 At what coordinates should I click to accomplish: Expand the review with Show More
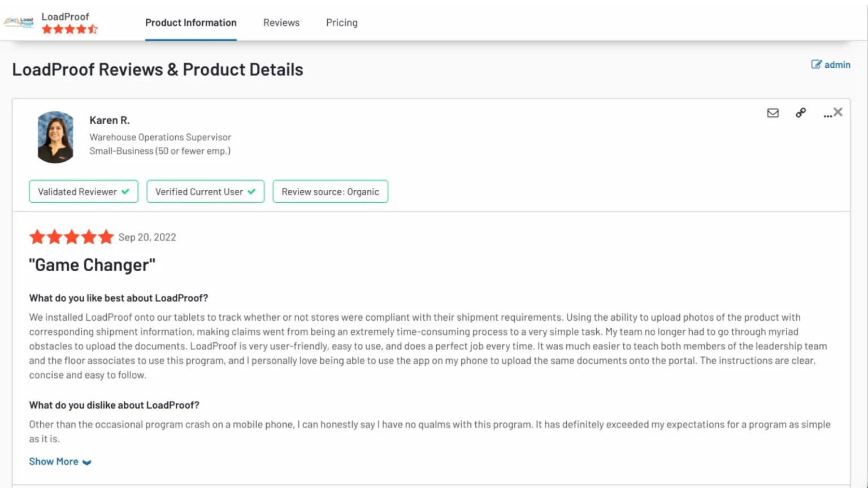click(60, 461)
